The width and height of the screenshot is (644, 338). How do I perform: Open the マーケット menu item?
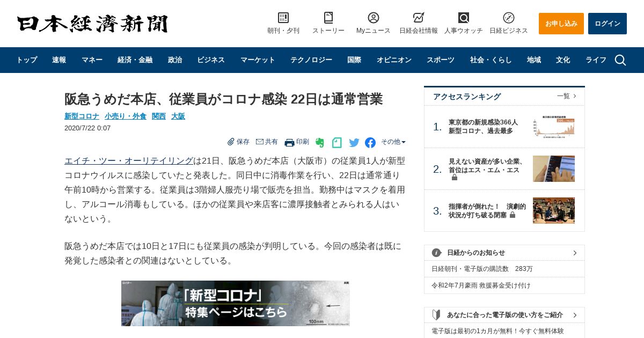pos(258,60)
